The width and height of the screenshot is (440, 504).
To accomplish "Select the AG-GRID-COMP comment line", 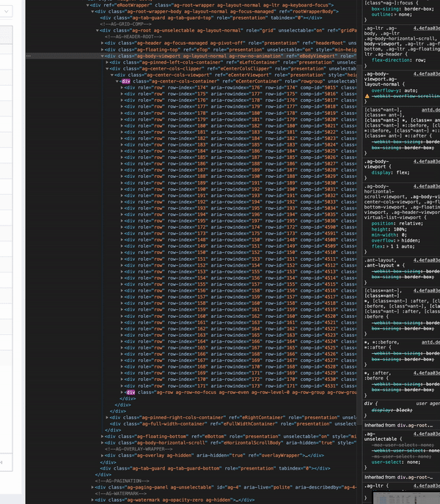I will [125, 24].
